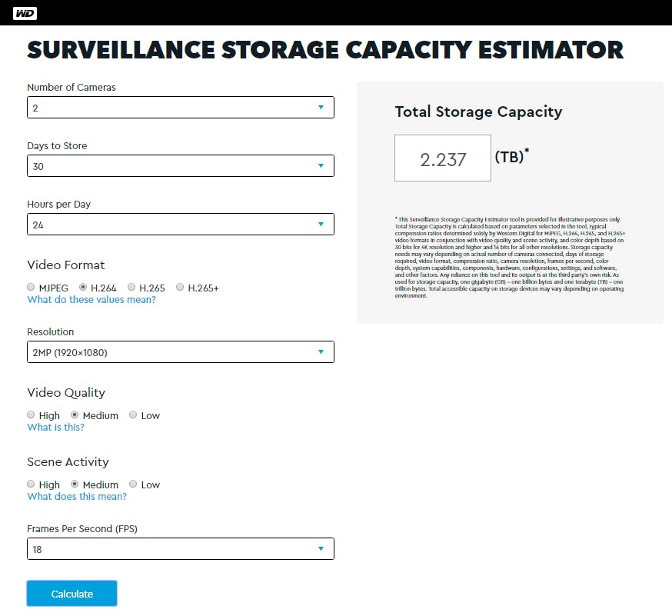Open the Number of Cameras dropdown
This screenshot has width=672, height=616.
tap(181, 108)
